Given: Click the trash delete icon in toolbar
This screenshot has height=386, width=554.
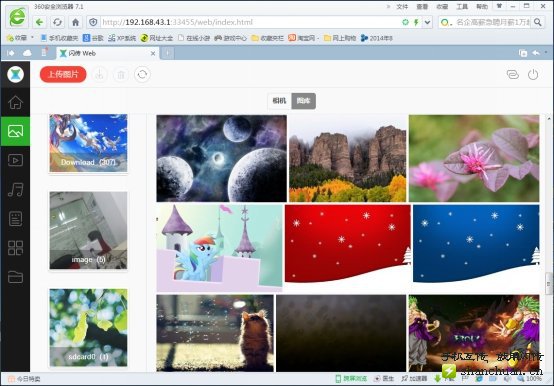Looking at the screenshot, I should (121, 75).
